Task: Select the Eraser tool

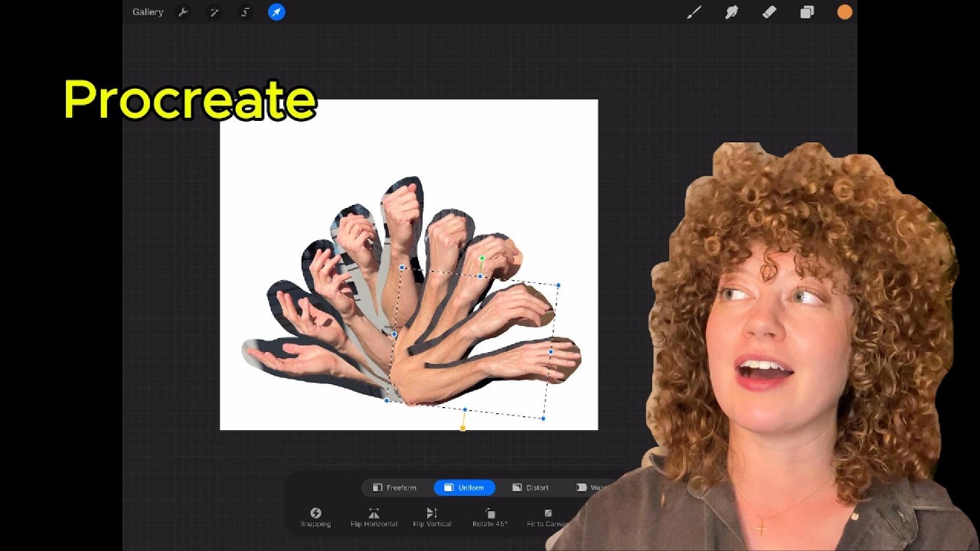Action: tap(769, 12)
